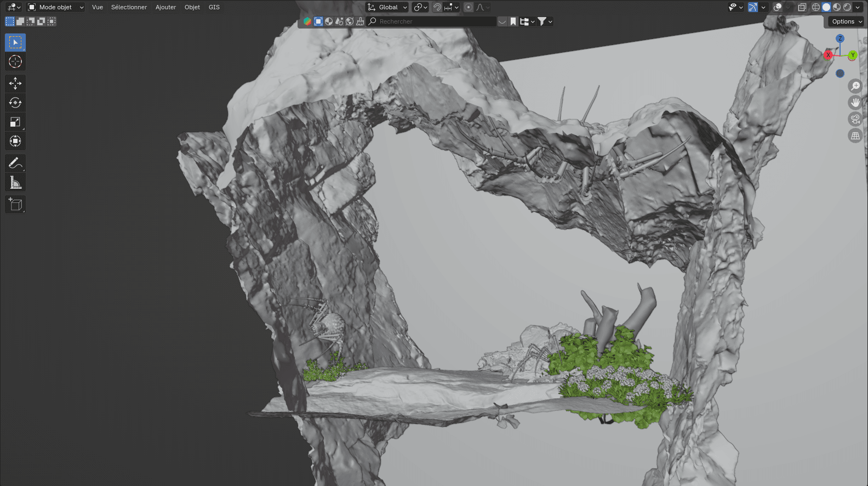Open the GIS menu
Screen dimensions: 868x486
[x=214, y=7]
